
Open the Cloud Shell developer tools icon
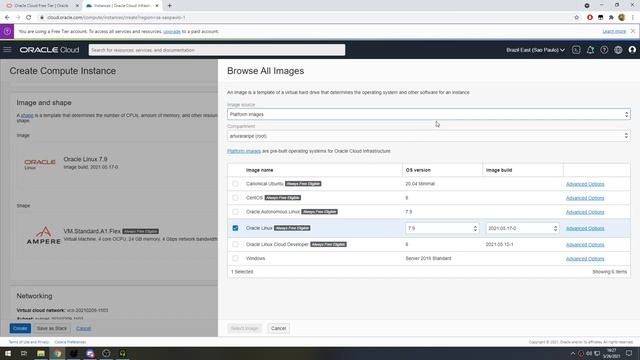coord(576,50)
